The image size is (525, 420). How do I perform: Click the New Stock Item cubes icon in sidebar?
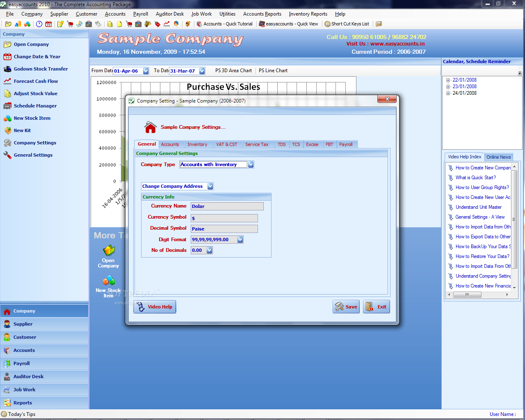click(7, 118)
